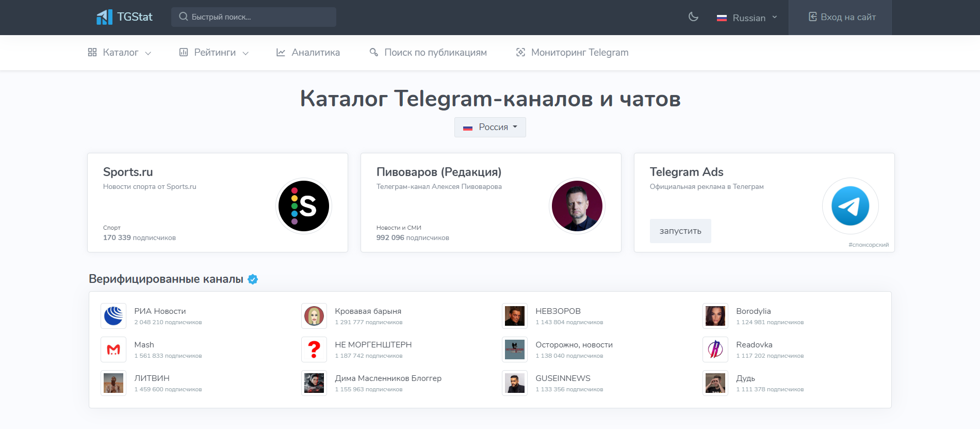Open the Рейтинги menu

[x=214, y=53]
